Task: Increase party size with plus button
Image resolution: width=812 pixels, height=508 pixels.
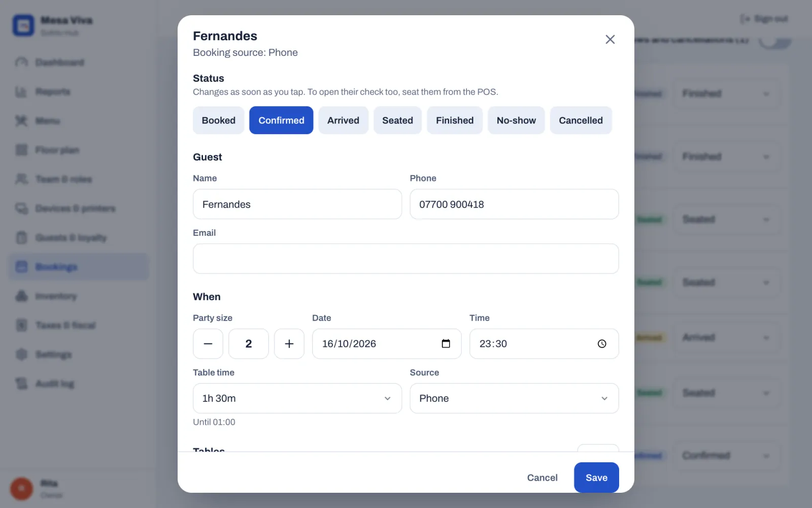Action: pos(289,344)
